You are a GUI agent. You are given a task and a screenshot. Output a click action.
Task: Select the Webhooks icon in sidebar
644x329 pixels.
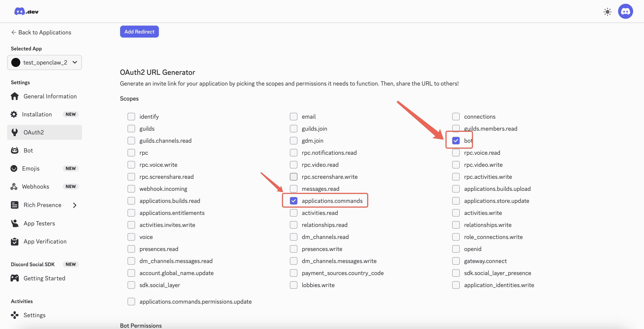click(x=14, y=186)
